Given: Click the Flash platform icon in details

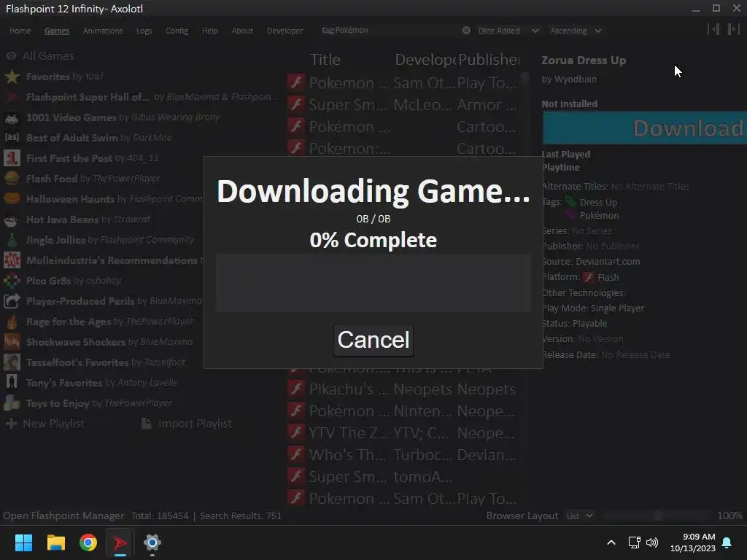Looking at the screenshot, I should (589, 277).
